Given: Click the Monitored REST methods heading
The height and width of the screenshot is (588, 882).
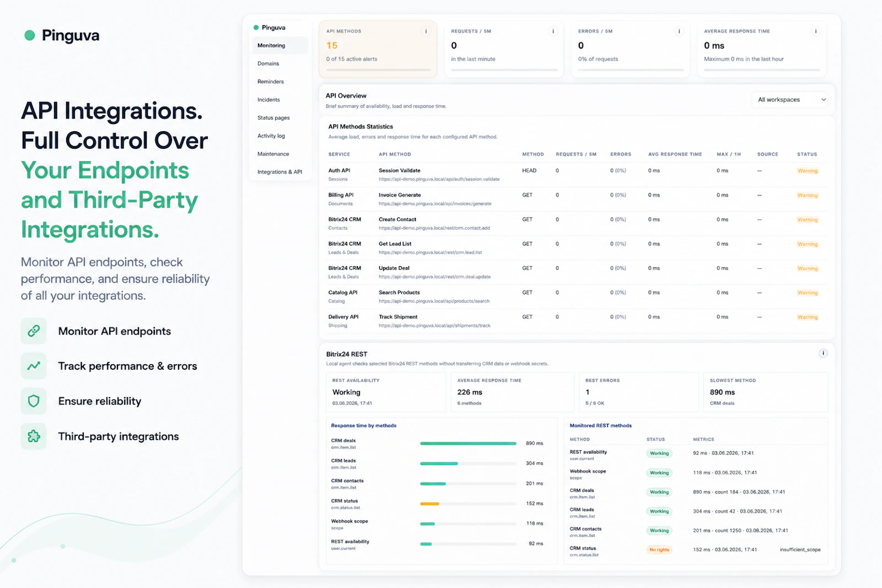Looking at the screenshot, I should [601, 426].
